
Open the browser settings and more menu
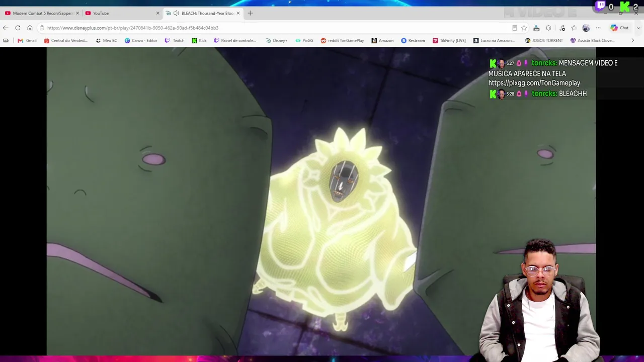[x=598, y=28]
